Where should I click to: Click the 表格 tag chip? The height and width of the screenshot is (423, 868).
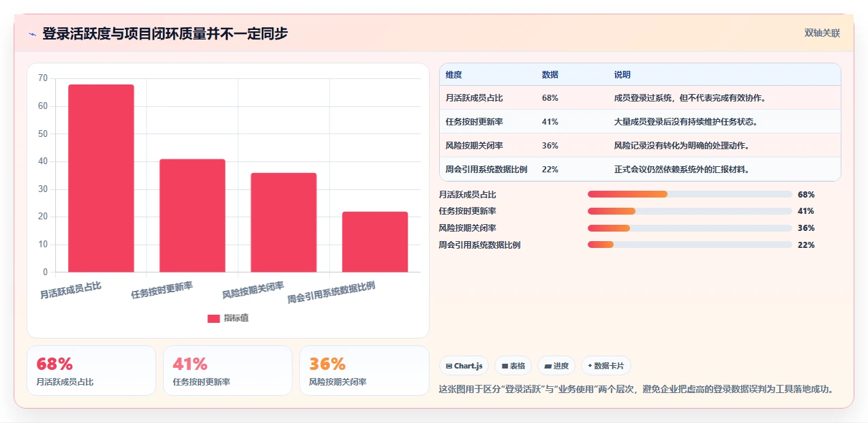(x=513, y=366)
